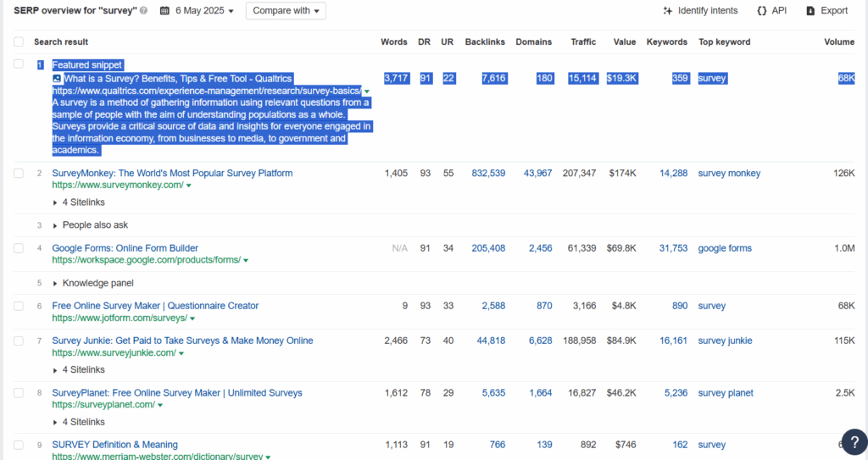Click the survey planet top keyword
The image size is (868, 460).
click(726, 393)
